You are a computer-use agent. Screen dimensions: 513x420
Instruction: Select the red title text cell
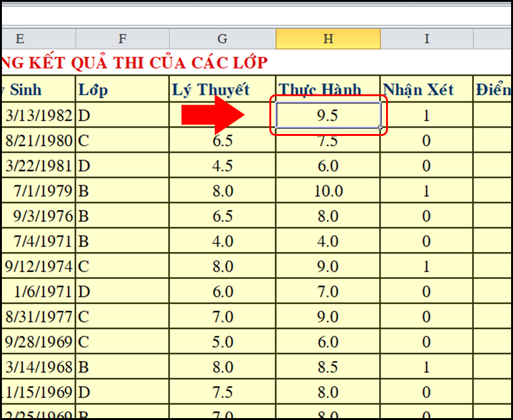135,63
